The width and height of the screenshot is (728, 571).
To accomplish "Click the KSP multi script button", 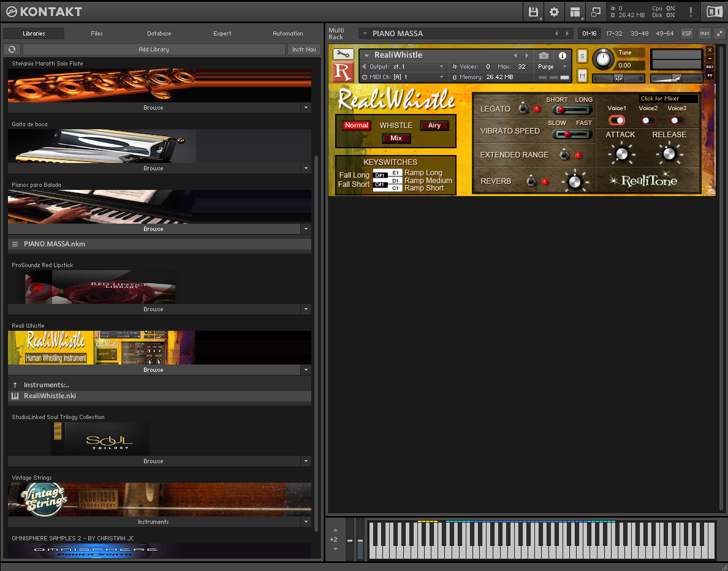I will [687, 34].
